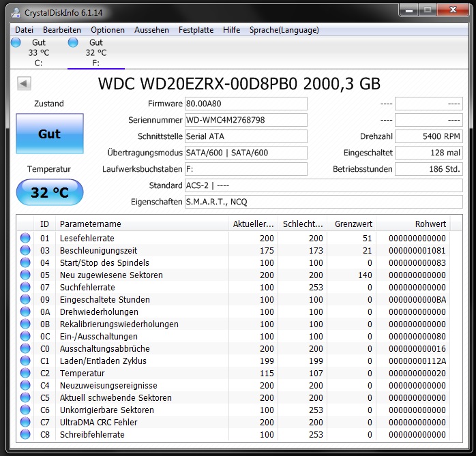Click status orb for Unkorrigierbare Sektoren
Viewport: 476px width, 456px height.
point(25,410)
